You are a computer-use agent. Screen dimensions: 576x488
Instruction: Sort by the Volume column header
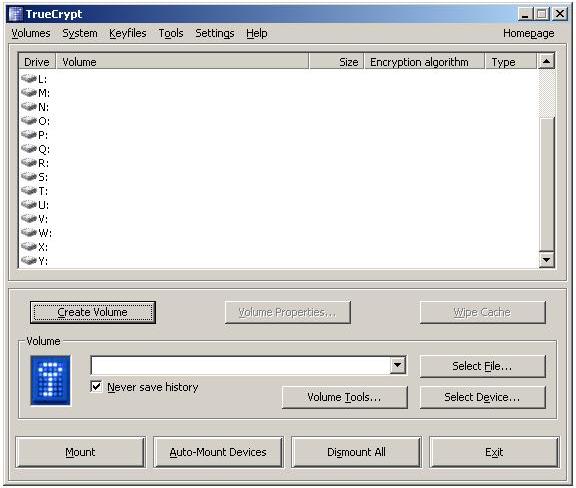coord(182,62)
